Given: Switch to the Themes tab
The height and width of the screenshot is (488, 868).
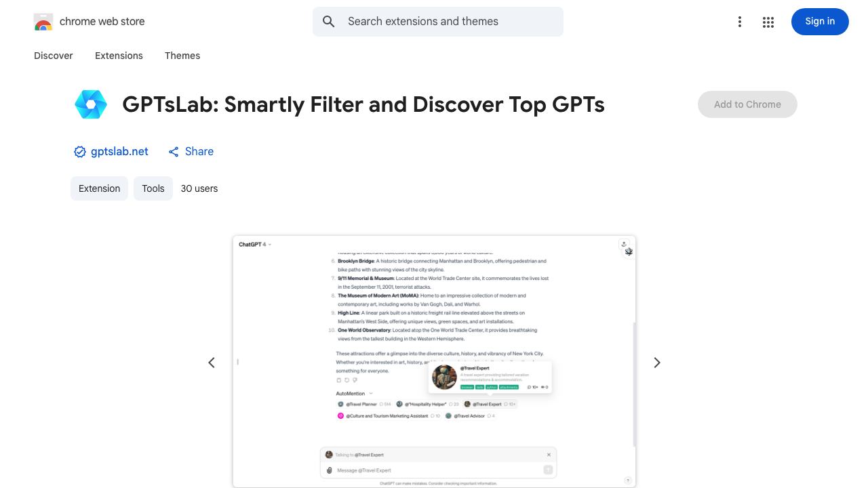Looking at the screenshot, I should point(182,56).
